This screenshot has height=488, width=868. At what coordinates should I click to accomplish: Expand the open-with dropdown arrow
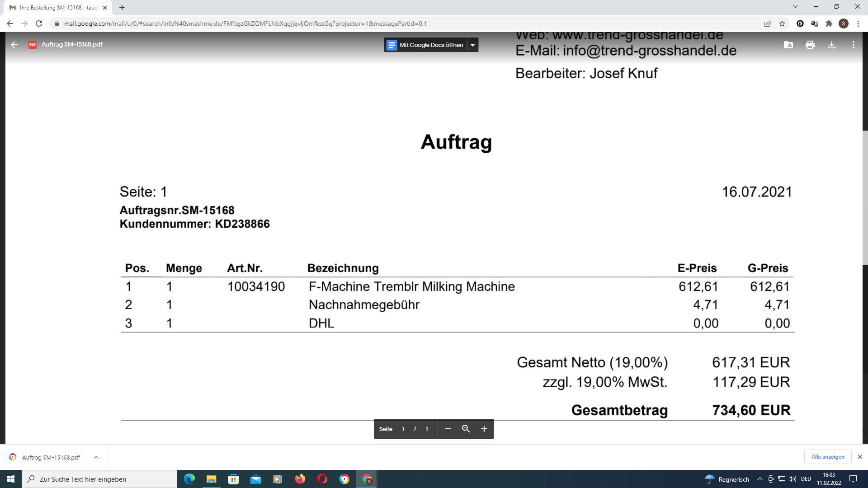point(472,45)
